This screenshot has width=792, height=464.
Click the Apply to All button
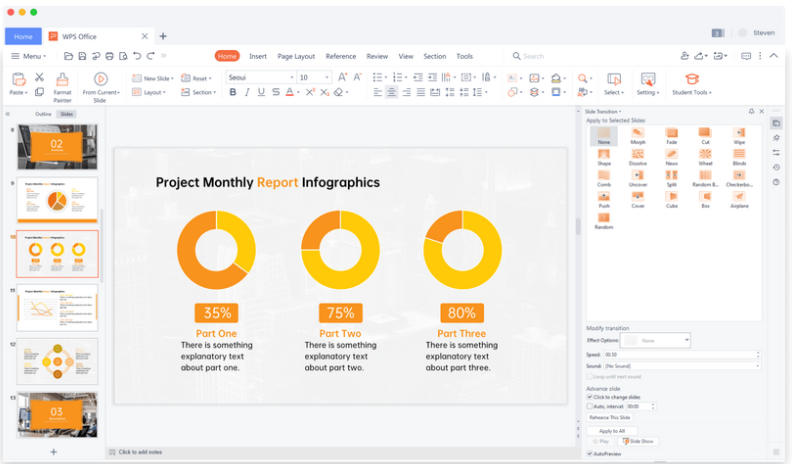click(612, 430)
